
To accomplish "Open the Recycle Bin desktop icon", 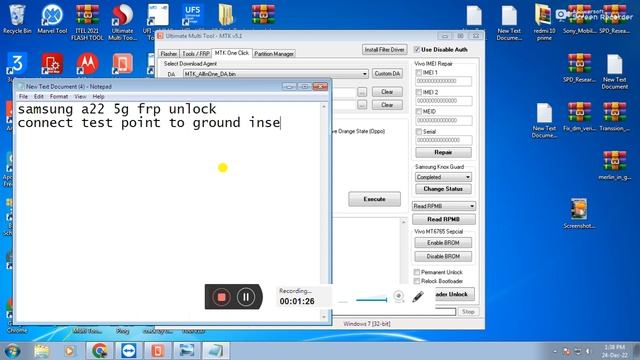I will [x=17, y=19].
